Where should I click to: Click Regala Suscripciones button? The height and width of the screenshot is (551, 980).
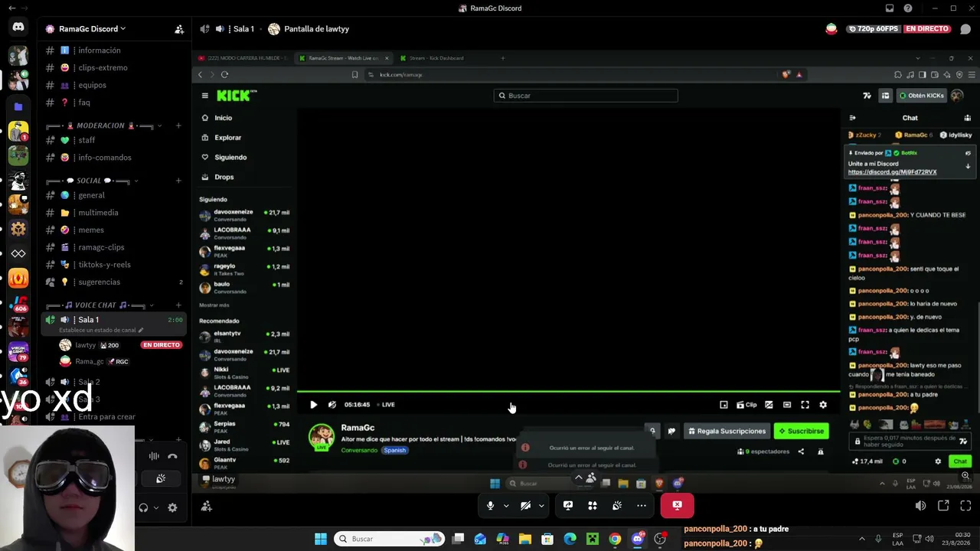[x=727, y=431]
